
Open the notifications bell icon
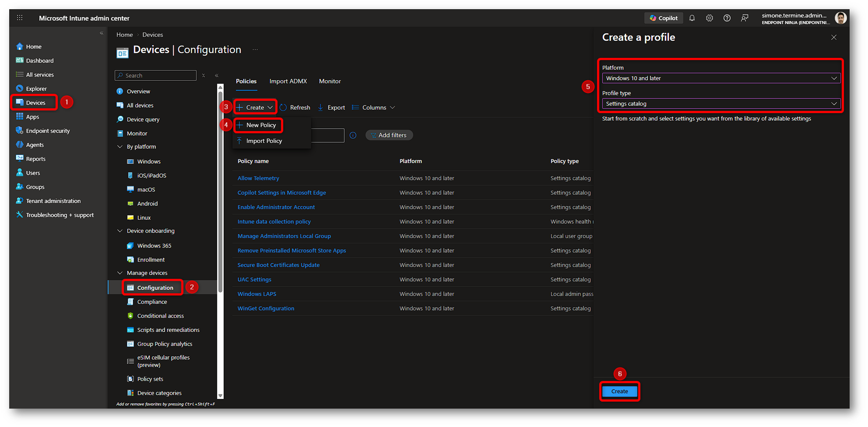(692, 18)
